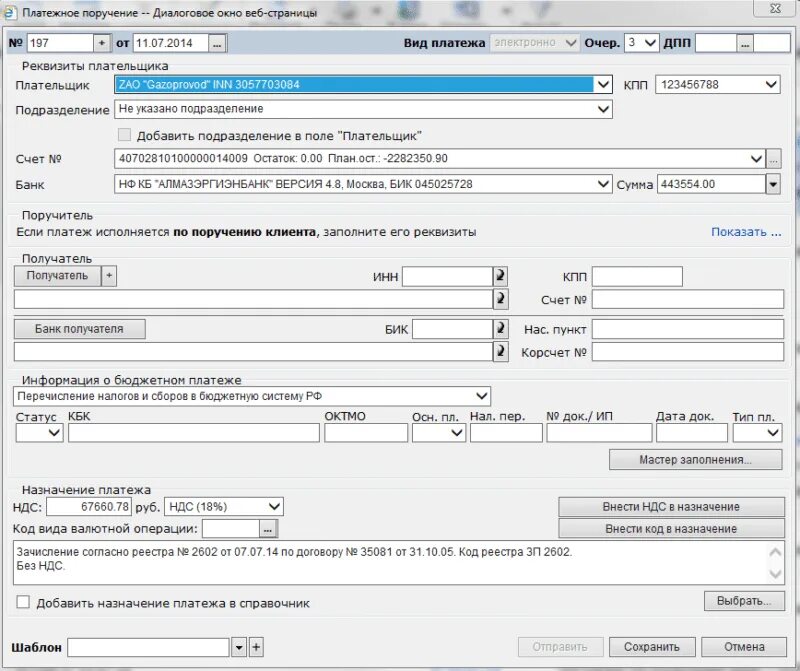
Task: Click lookup icon beside recipient name field
Action: tap(501, 299)
